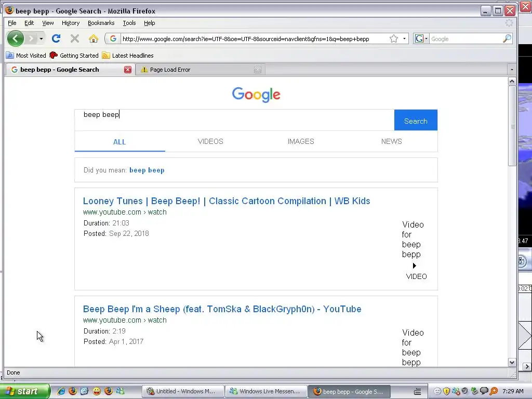Click the 'beep beep' did-you-mean suggestion
Screen dimensions: 532x399
click(x=147, y=170)
